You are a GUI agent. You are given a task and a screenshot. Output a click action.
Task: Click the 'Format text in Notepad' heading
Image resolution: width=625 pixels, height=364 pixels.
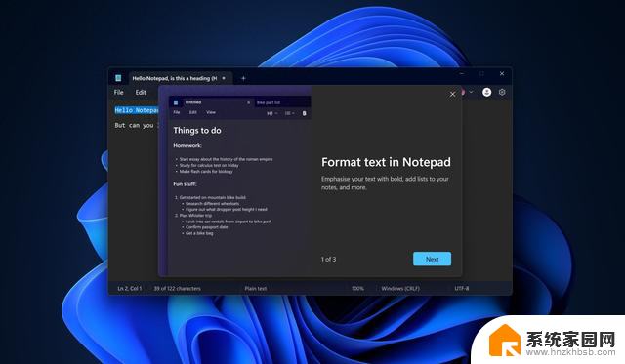point(386,162)
